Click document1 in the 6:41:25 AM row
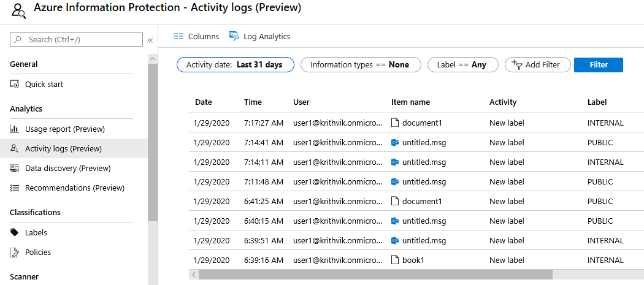Viewport: 644px width, 285px height. 422,201
